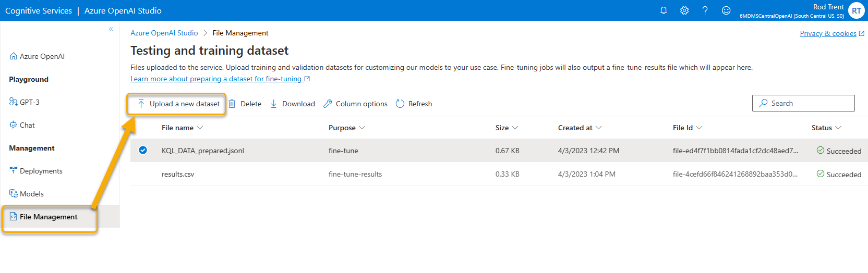The height and width of the screenshot is (273, 868).
Task: Open Column options
Action: pos(355,104)
